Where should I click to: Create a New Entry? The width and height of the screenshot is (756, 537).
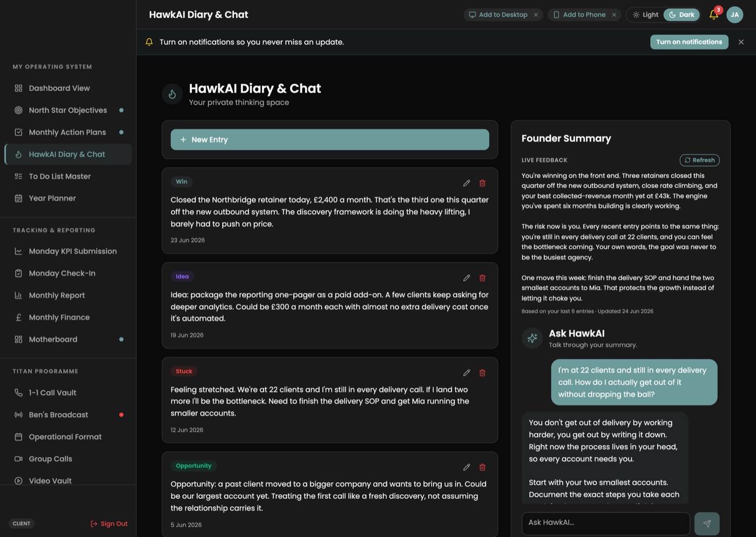(330, 139)
